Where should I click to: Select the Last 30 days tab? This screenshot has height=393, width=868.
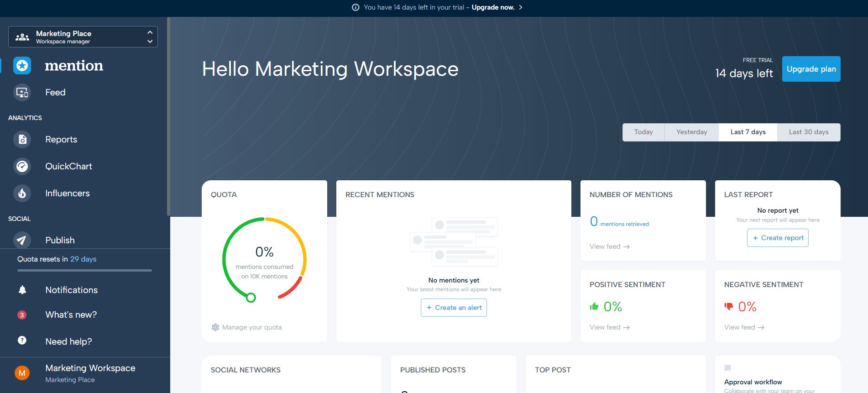pyautogui.click(x=809, y=132)
